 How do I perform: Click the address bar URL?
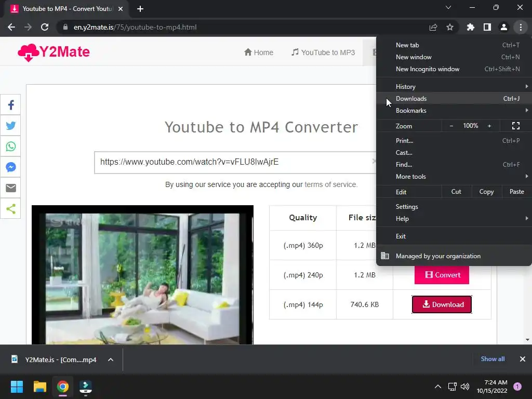point(135,27)
